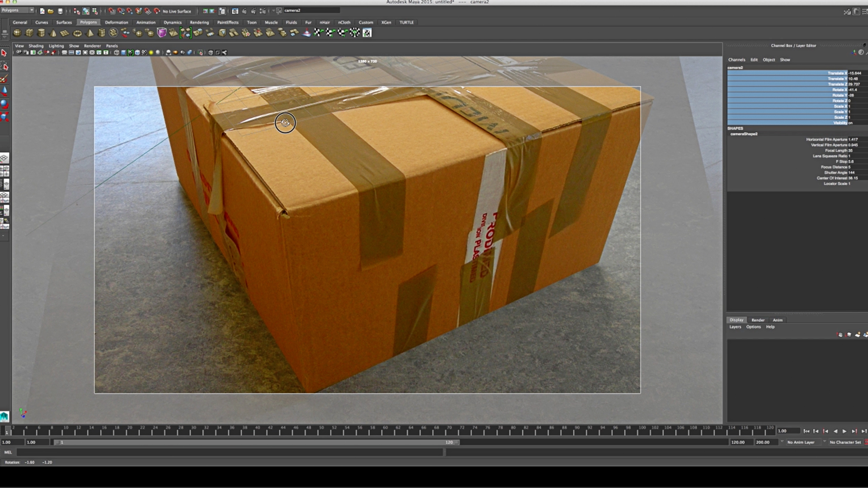
Task: Open a scene using the folder icon
Action: [51, 11]
